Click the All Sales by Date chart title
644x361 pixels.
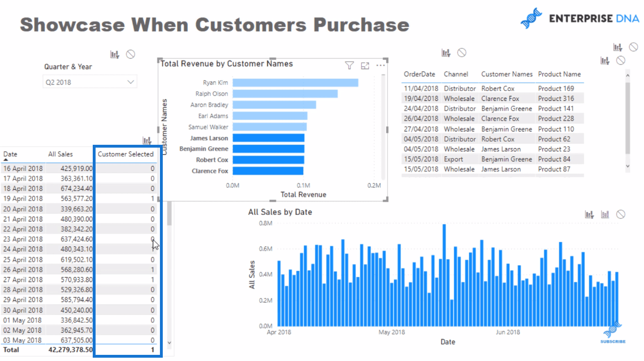280,212
